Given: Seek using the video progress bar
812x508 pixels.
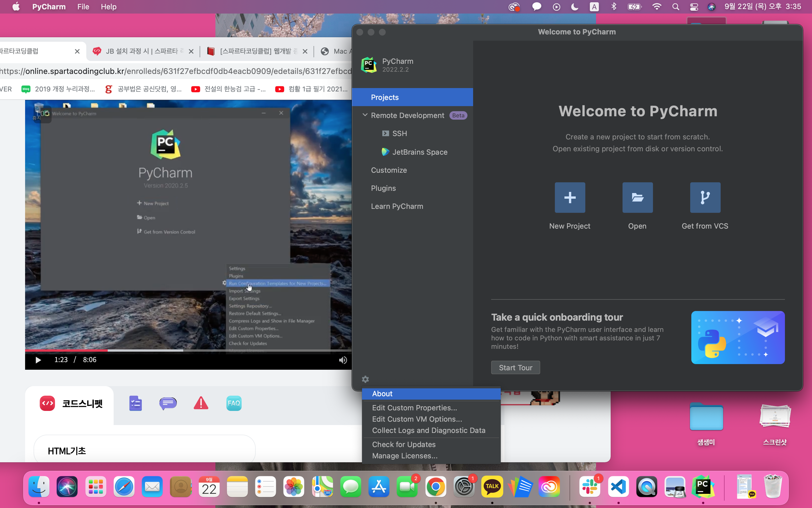Looking at the screenshot, I should [x=188, y=351].
